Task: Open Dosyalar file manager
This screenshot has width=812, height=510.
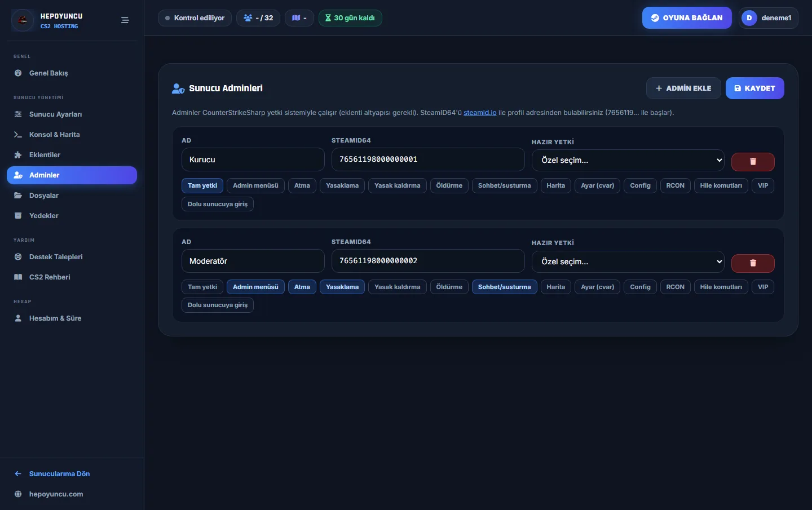Action: click(x=72, y=196)
